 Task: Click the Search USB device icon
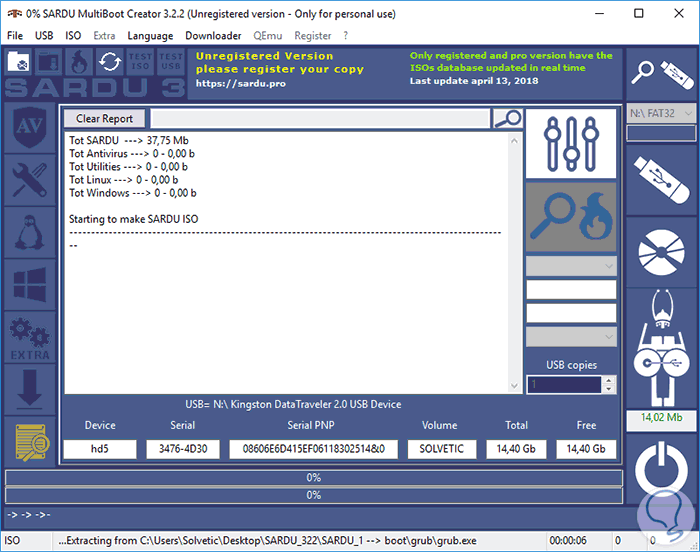[662, 74]
